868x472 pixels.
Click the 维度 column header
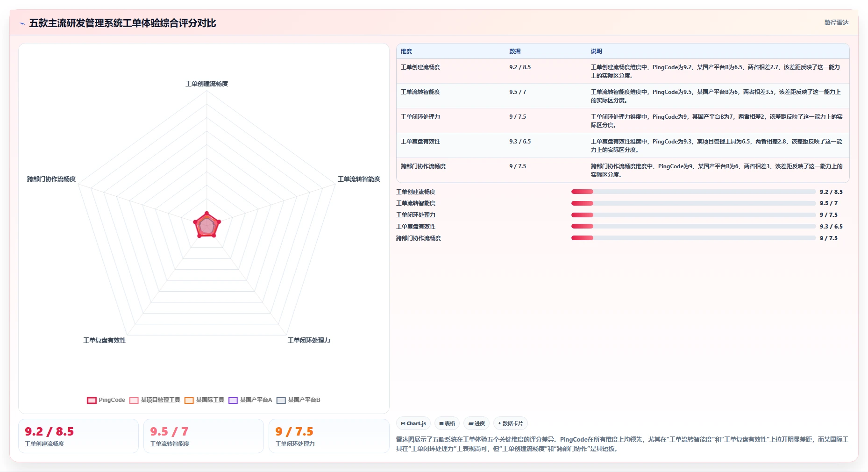click(x=406, y=51)
